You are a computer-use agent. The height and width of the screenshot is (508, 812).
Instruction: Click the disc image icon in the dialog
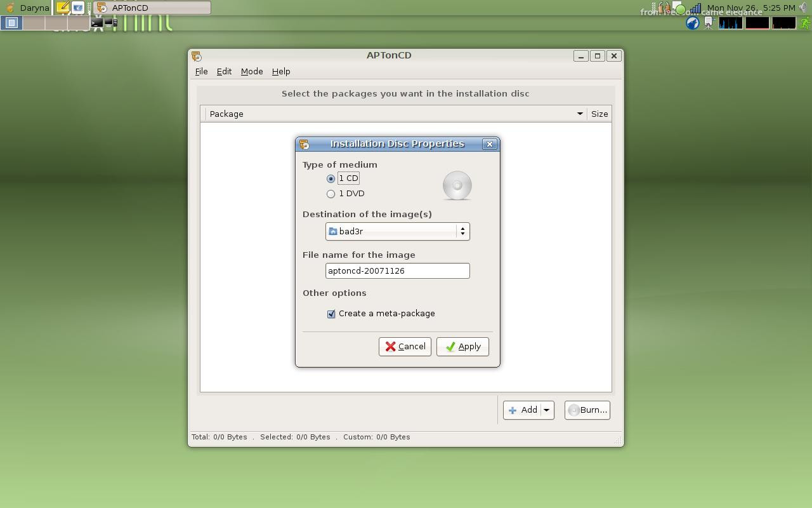pyautogui.click(x=457, y=185)
